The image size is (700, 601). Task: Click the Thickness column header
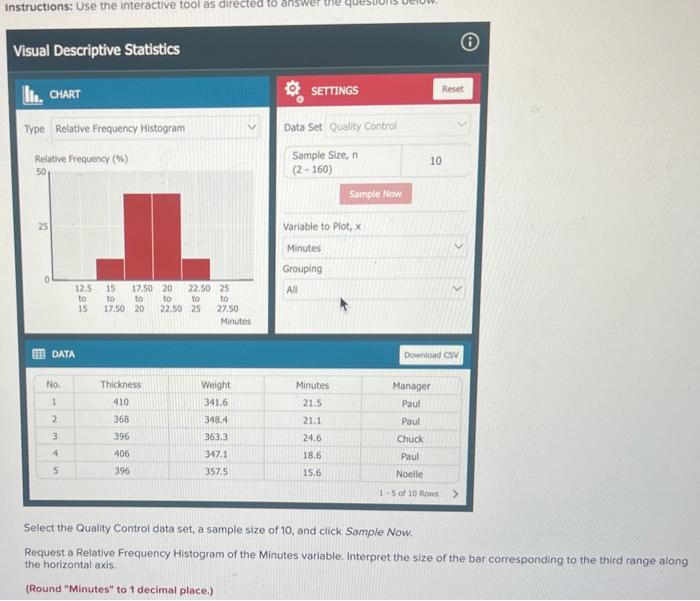point(121,384)
